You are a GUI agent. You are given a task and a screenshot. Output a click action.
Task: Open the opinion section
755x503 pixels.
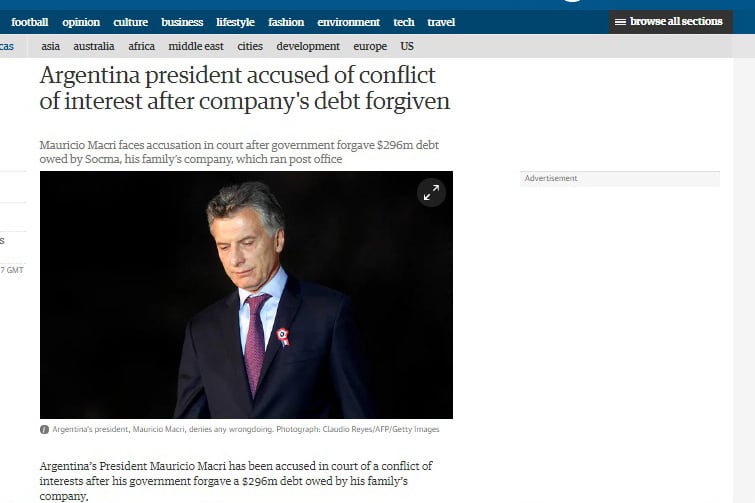coord(81,22)
